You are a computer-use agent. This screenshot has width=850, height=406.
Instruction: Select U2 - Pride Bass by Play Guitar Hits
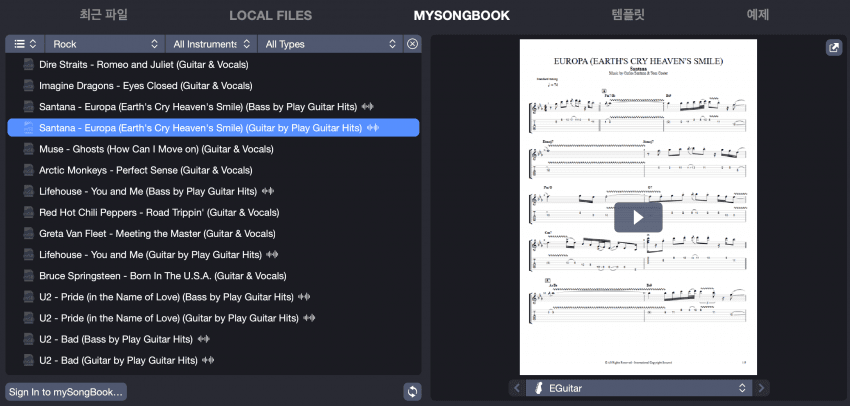213,297
